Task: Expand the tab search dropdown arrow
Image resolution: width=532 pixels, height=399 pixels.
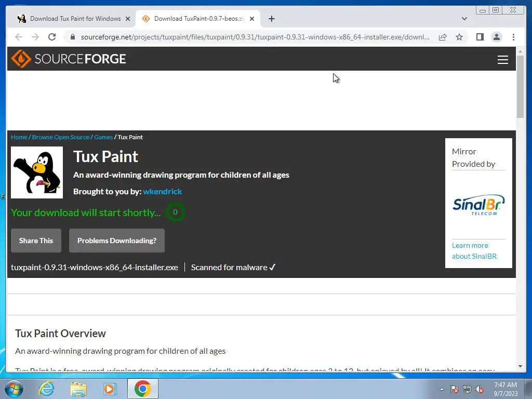Action: click(464, 19)
